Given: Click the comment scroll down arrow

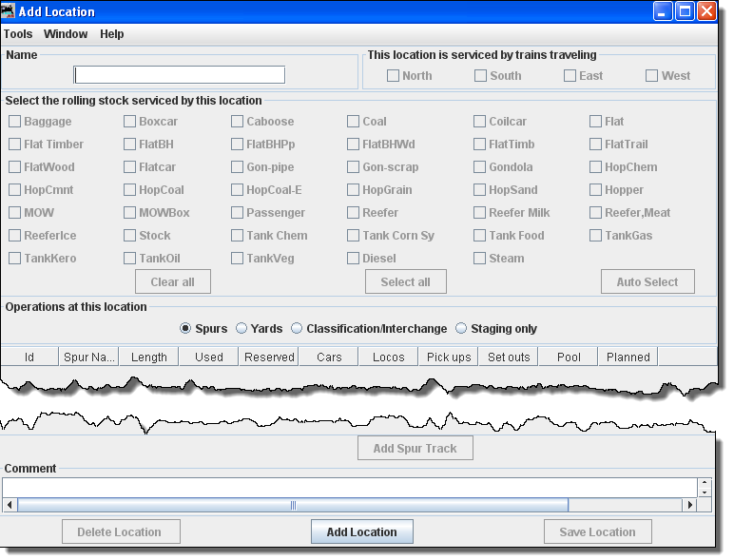Looking at the screenshot, I should pos(704,492).
